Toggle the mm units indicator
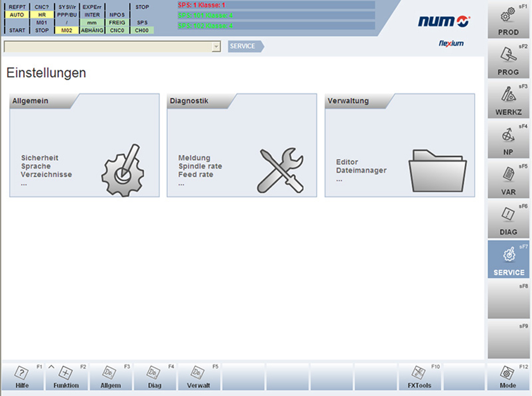Image resolution: width=532 pixels, height=396 pixels. tap(92, 22)
